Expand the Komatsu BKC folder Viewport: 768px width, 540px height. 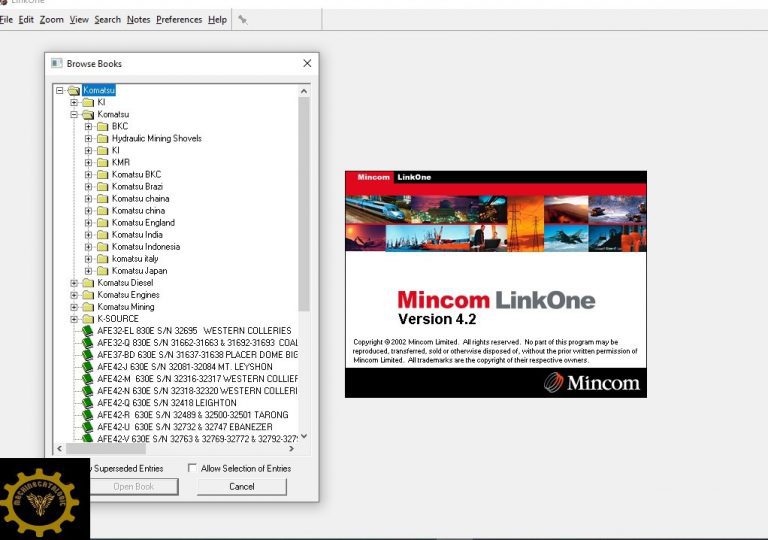click(x=88, y=174)
